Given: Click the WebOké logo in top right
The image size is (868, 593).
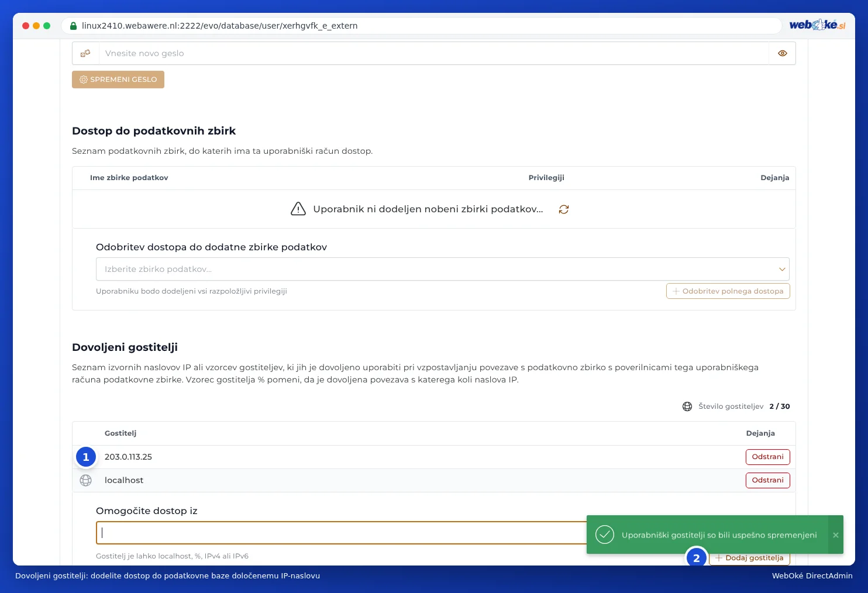Looking at the screenshot, I should [817, 25].
